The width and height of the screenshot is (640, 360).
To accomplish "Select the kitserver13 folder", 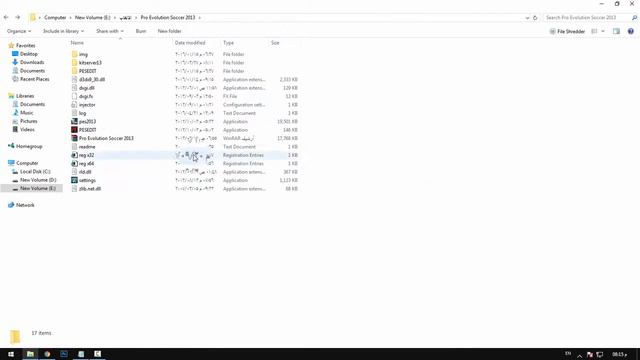I will coord(90,63).
